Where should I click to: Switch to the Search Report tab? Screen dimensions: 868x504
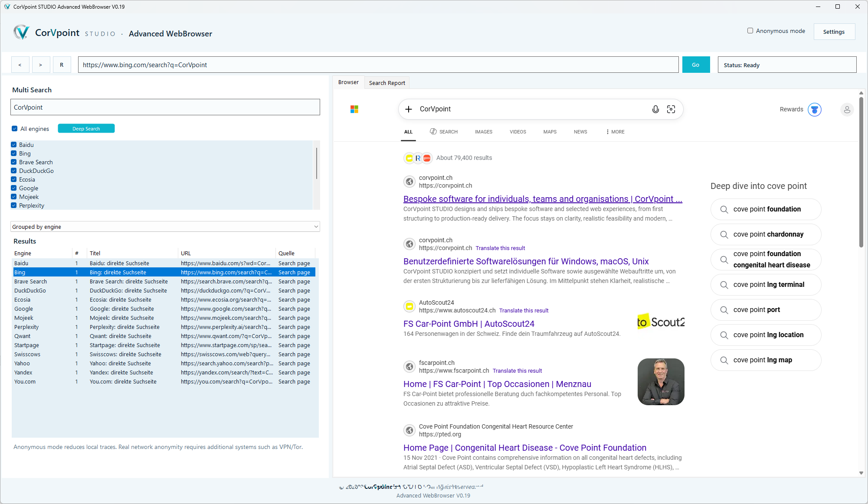tap(387, 83)
